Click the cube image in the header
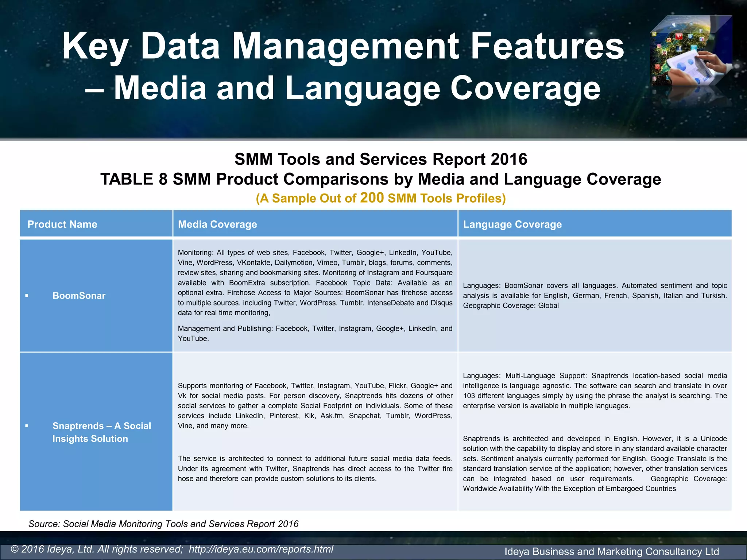 691,51
